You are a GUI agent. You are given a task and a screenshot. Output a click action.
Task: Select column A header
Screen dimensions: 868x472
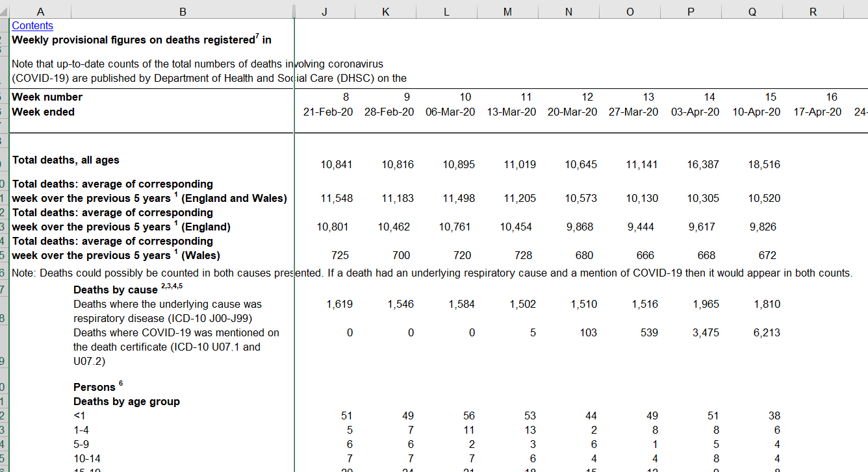tap(41, 12)
